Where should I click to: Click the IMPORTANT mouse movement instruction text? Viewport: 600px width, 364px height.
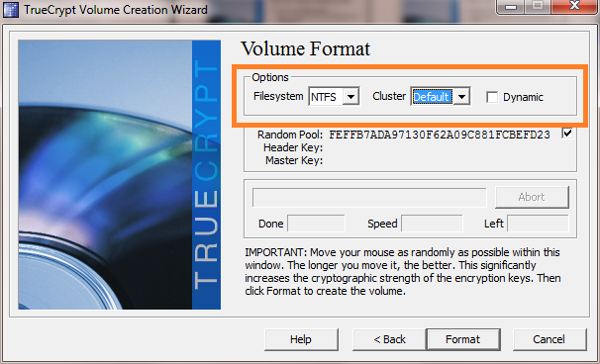coord(403,272)
